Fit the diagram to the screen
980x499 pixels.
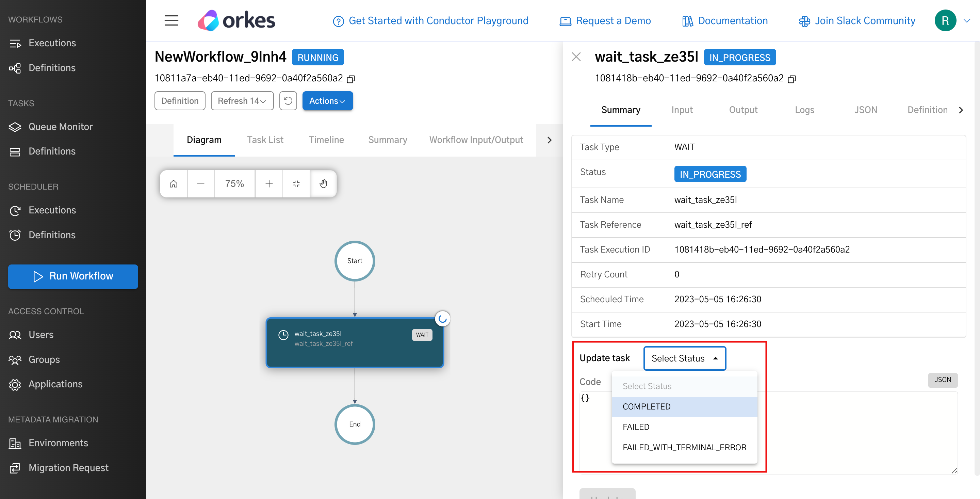coord(296,183)
